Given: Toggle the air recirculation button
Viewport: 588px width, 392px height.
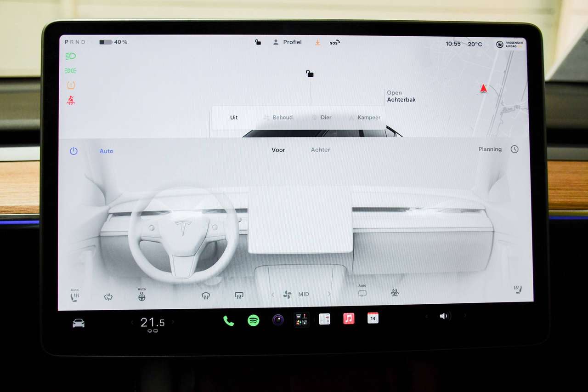Looking at the screenshot, I should 362,291.
